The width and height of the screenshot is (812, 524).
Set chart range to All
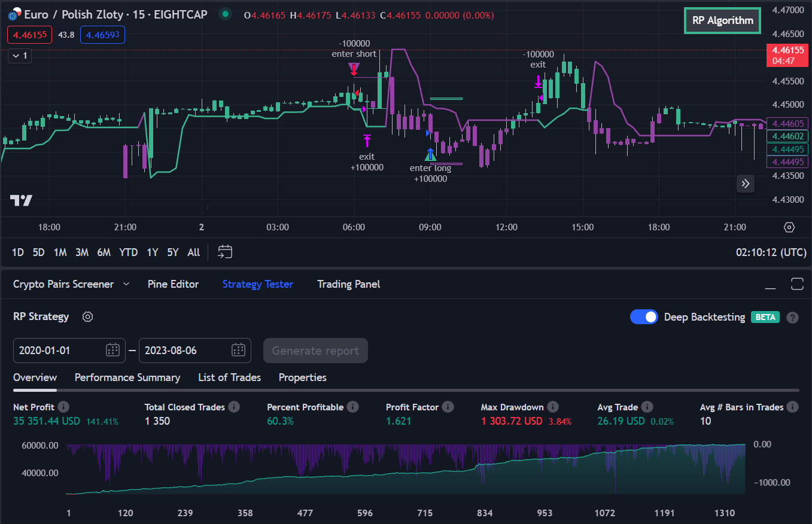[194, 252]
